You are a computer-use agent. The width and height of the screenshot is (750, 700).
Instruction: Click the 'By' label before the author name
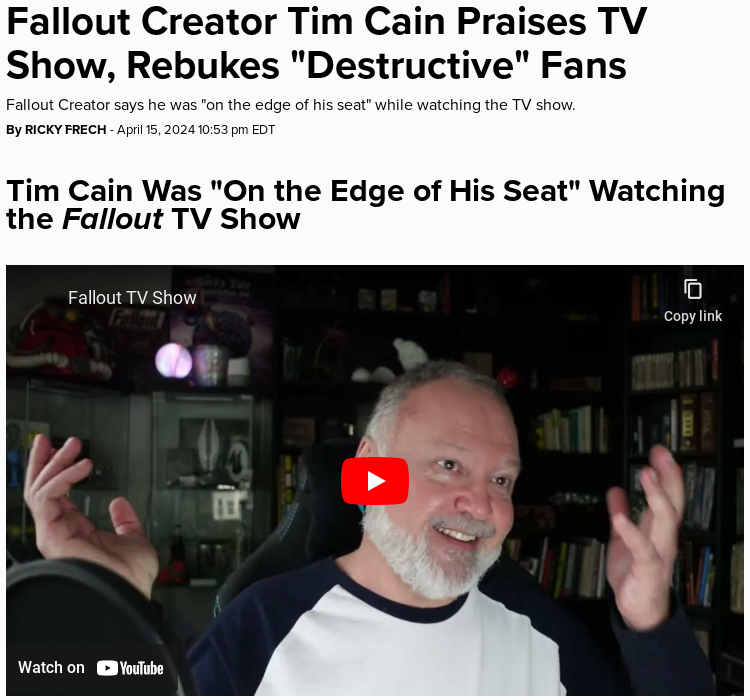click(14, 130)
